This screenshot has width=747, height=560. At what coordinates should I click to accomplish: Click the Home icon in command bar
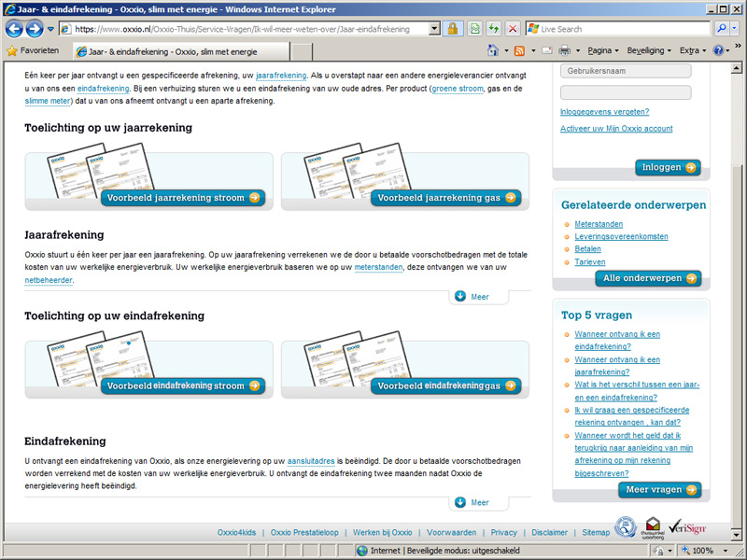pyautogui.click(x=493, y=50)
